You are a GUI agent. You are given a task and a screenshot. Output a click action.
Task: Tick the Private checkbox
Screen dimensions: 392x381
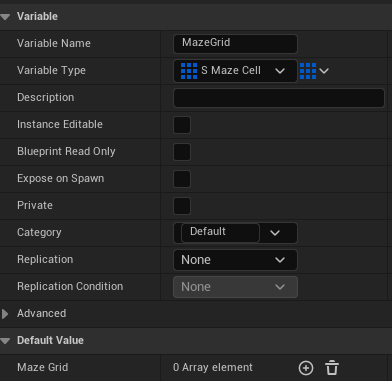(x=182, y=206)
